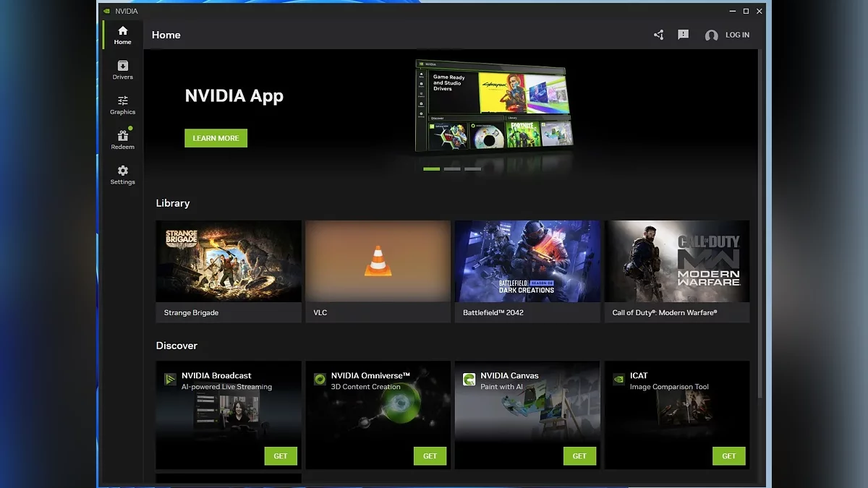Click the VLC title label
Screen dimensions: 868x488
click(320, 312)
